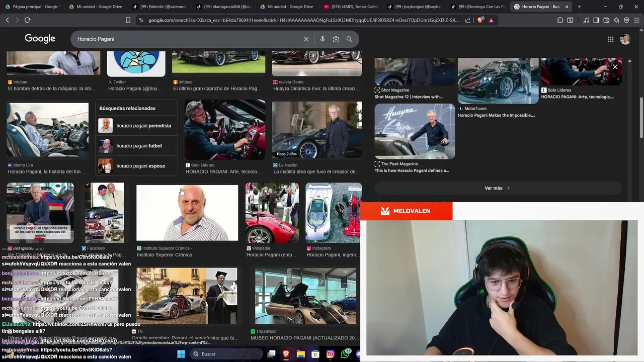Toggle the browser sidebar panel icon

[x=596, y=20]
